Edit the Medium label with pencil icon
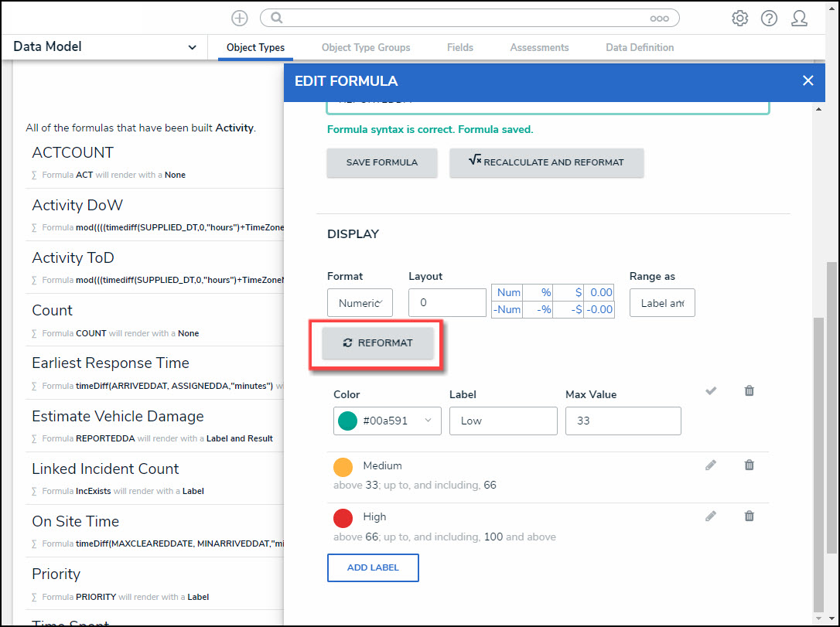The width and height of the screenshot is (840, 627). 711,465
